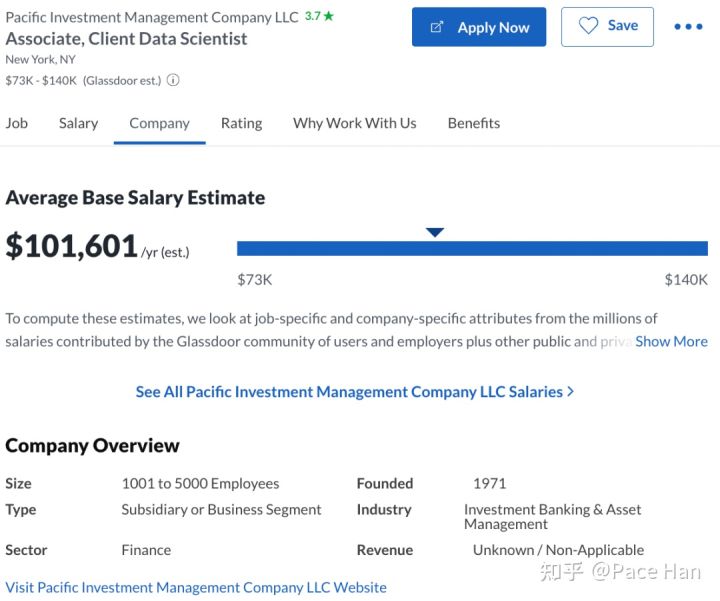
Task: Click the $101,601 salary estimate value
Action: click(x=72, y=246)
